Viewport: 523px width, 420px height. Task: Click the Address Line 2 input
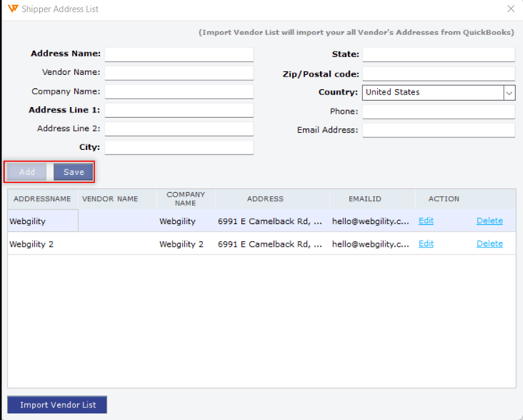(x=179, y=129)
